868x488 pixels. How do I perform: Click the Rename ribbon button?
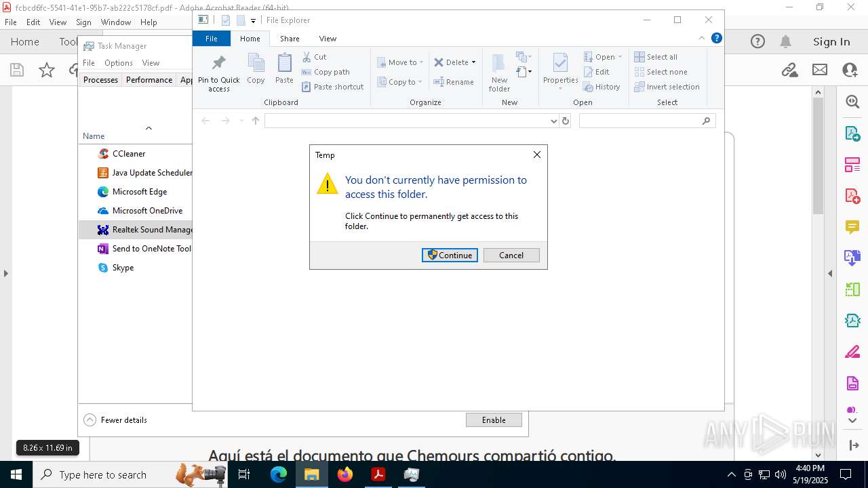pyautogui.click(x=454, y=82)
